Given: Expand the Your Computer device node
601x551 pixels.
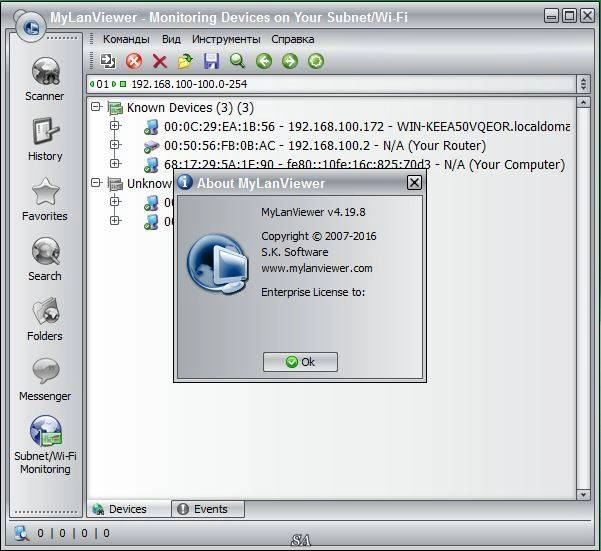Looking at the screenshot, I should click(x=115, y=163).
